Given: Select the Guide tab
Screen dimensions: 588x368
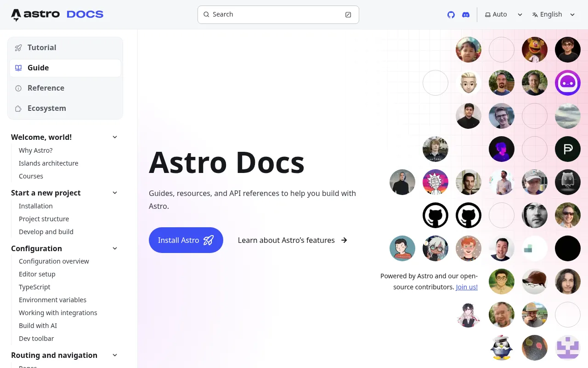Looking at the screenshot, I should [x=65, y=68].
